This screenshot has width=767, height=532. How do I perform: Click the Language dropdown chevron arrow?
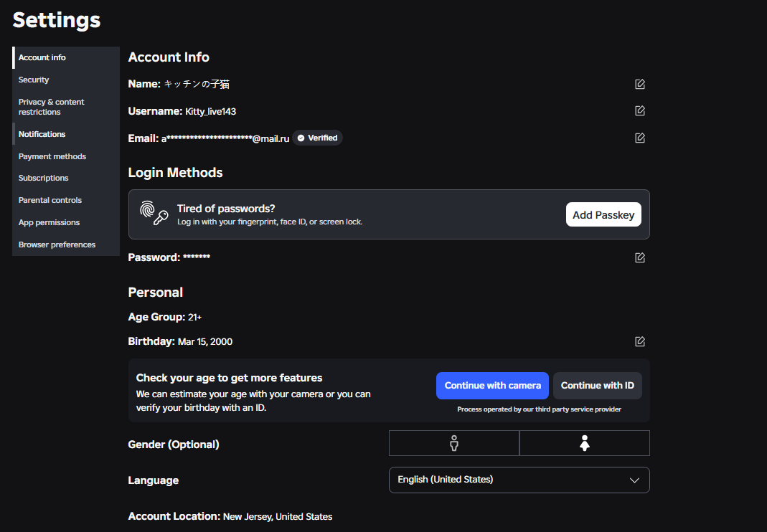coord(634,480)
